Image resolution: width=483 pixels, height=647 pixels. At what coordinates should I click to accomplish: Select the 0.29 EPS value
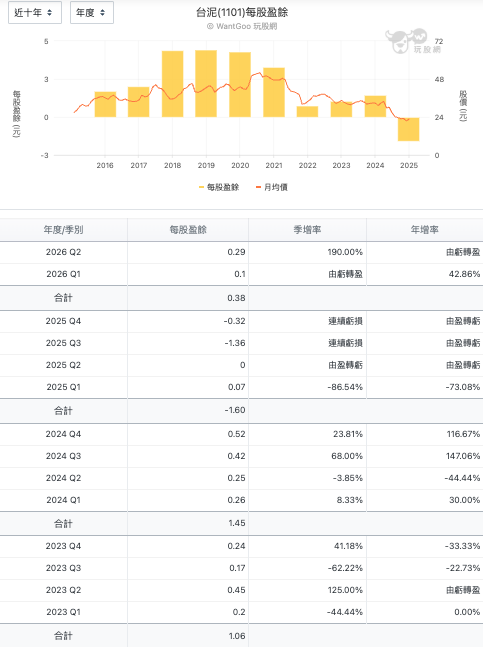pyautogui.click(x=236, y=252)
